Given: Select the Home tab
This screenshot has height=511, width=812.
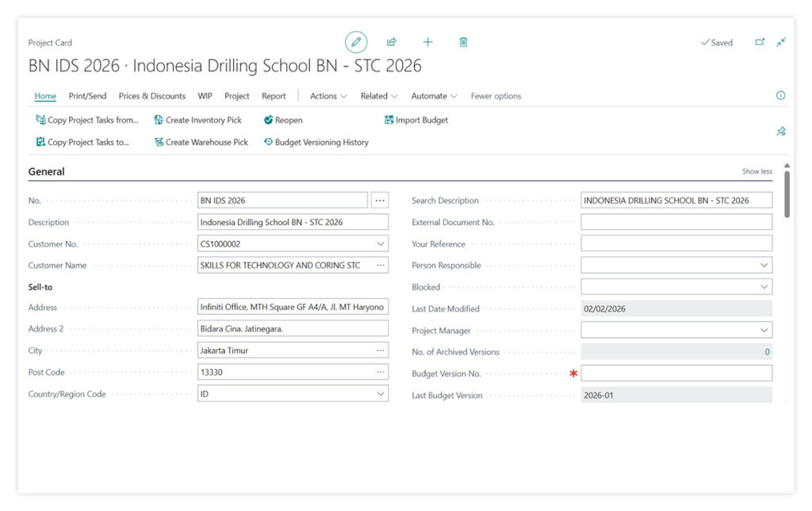Looking at the screenshot, I should 45,96.
